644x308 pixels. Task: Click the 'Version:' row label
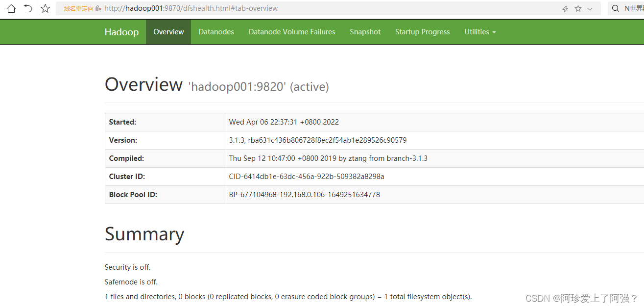123,140
